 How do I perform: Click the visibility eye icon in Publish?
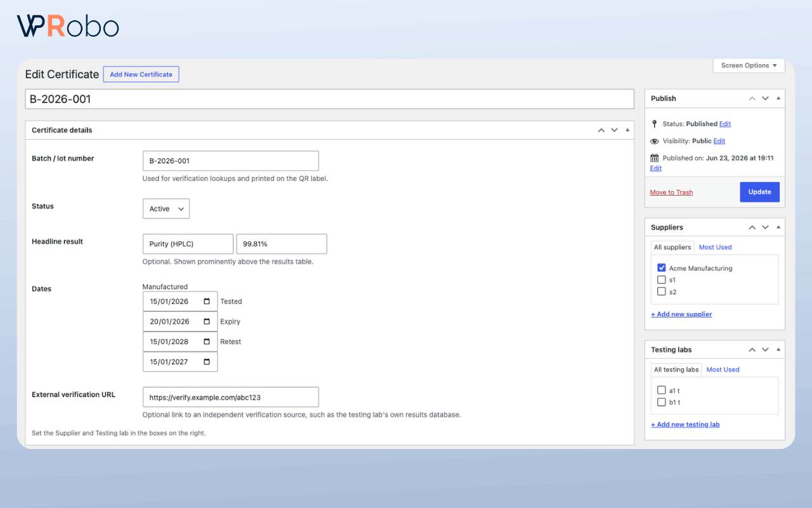click(655, 141)
